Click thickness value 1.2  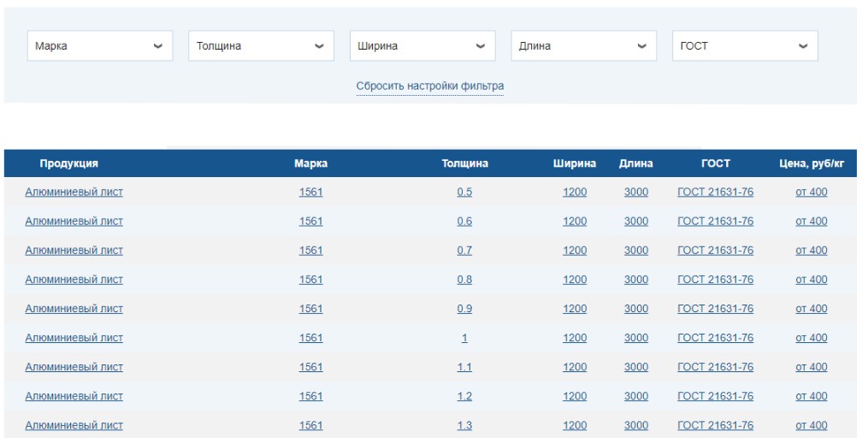[x=464, y=396]
